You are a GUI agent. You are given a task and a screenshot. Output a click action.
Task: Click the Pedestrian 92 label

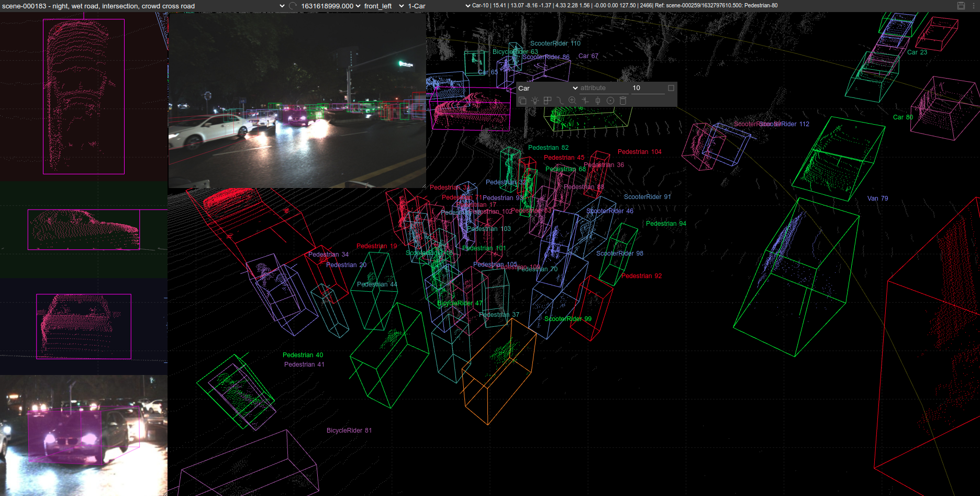pos(641,276)
